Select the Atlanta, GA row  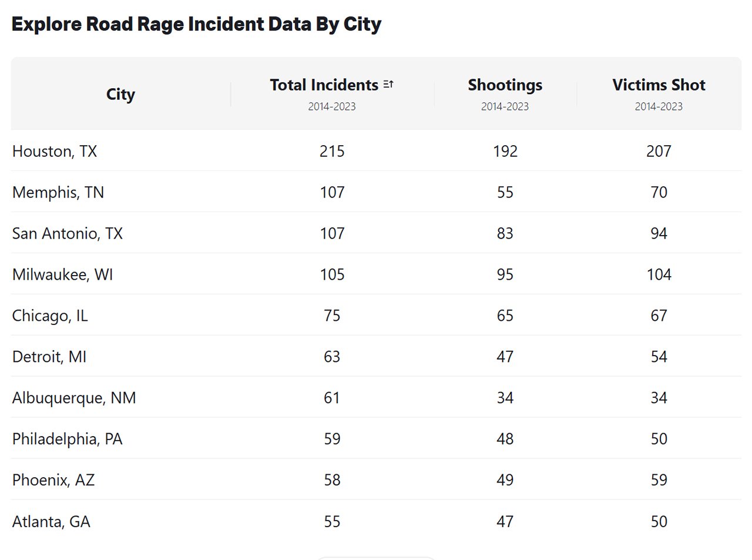point(51,521)
